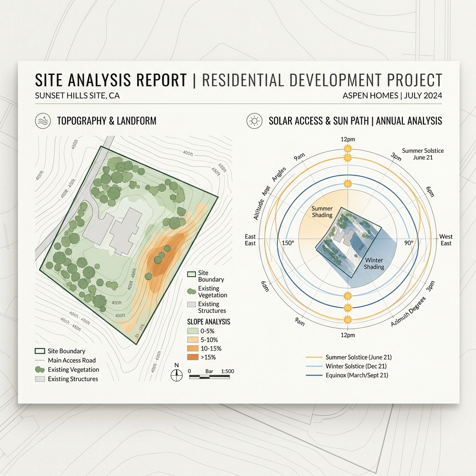
Task: Click the 150° label on sun path
Action: coord(288,243)
